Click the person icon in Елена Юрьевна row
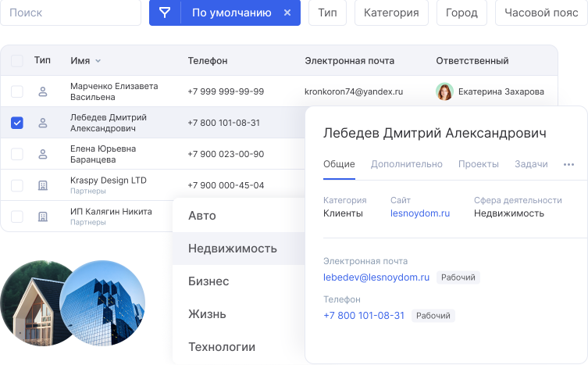 [x=43, y=154]
